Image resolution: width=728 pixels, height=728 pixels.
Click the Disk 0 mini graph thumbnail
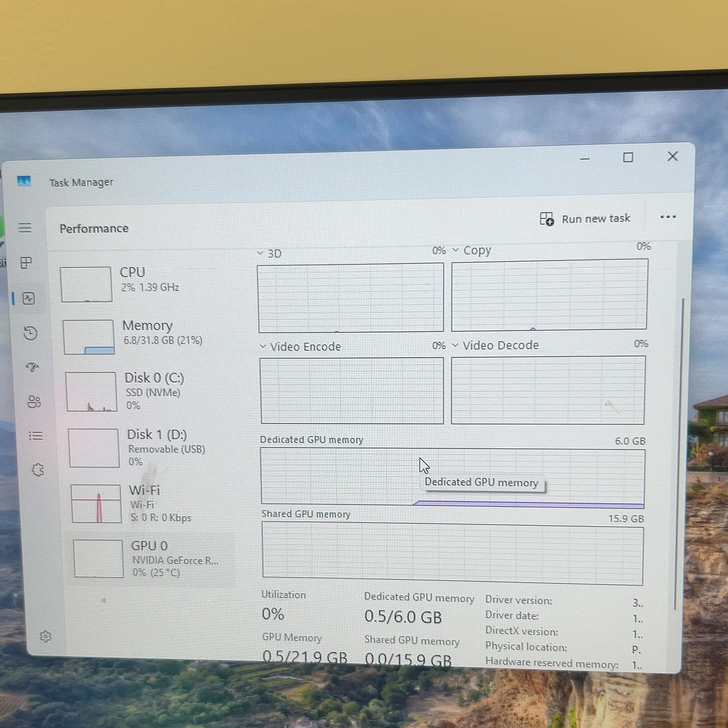click(x=91, y=392)
